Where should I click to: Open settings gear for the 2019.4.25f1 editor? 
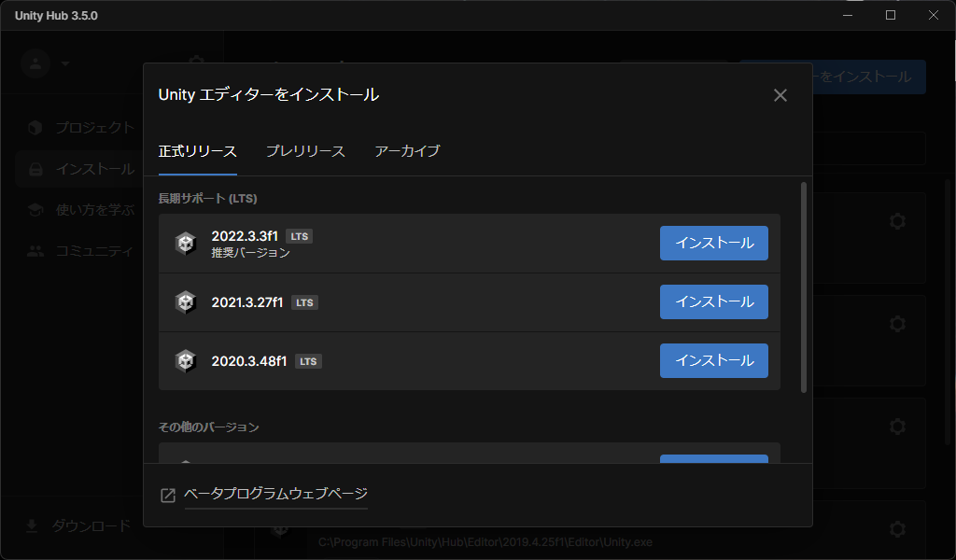(x=897, y=528)
